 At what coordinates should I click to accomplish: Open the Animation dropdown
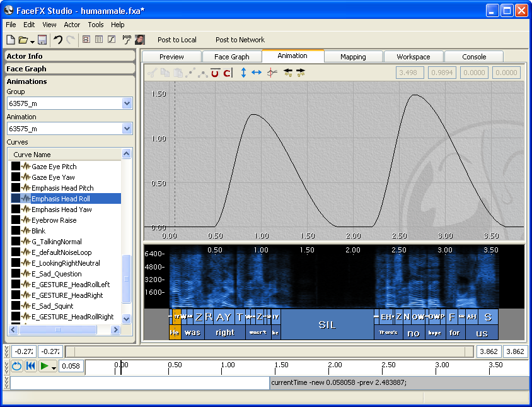[127, 129]
